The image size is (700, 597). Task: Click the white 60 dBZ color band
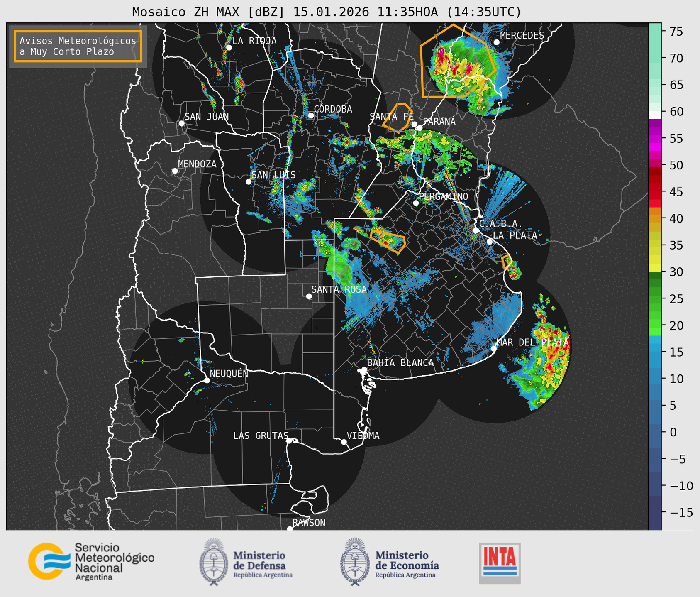pyautogui.click(x=655, y=115)
